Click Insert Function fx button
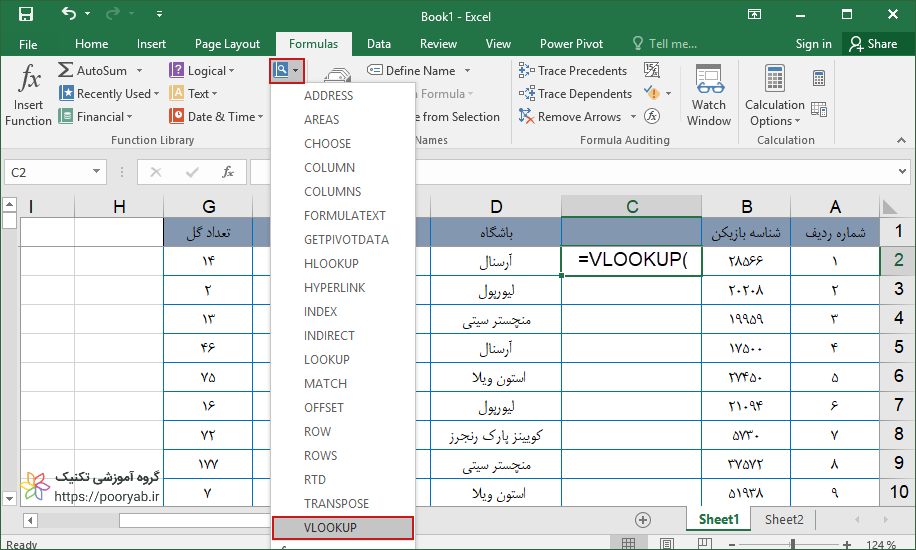Screen dimensions: 916x550 28,95
